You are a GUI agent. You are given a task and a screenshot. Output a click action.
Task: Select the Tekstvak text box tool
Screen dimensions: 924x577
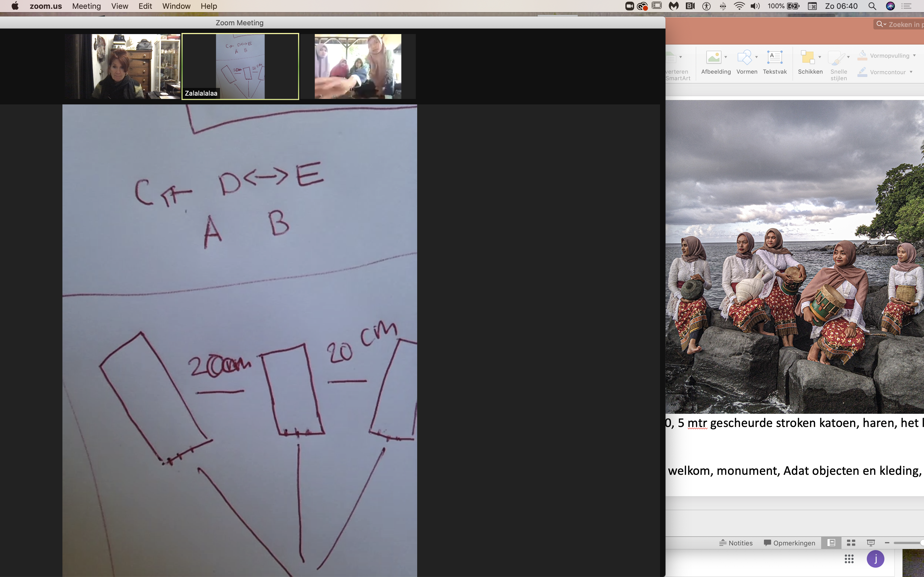point(774,58)
